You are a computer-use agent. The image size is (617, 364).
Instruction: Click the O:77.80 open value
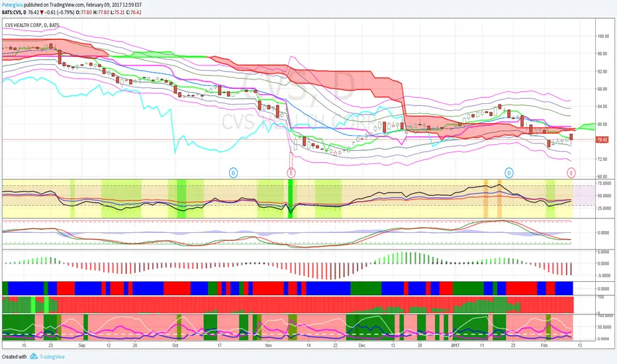pyautogui.click(x=84, y=12)
